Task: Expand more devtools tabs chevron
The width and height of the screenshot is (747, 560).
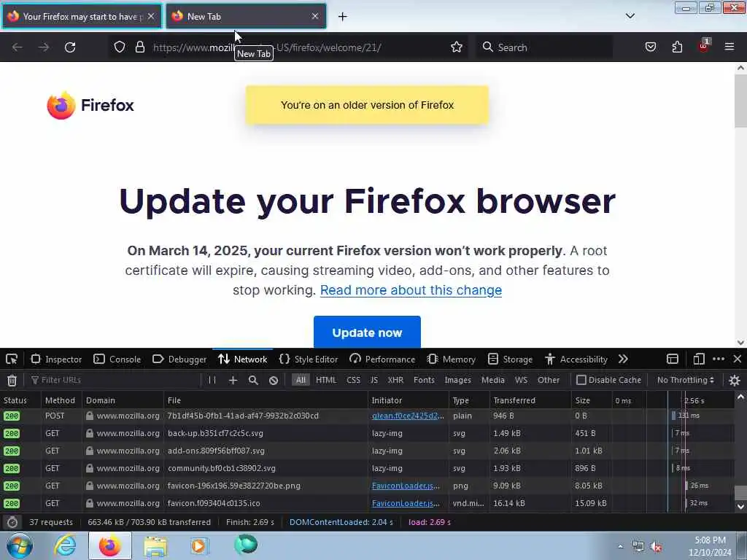Action: [x=623, y=359]
